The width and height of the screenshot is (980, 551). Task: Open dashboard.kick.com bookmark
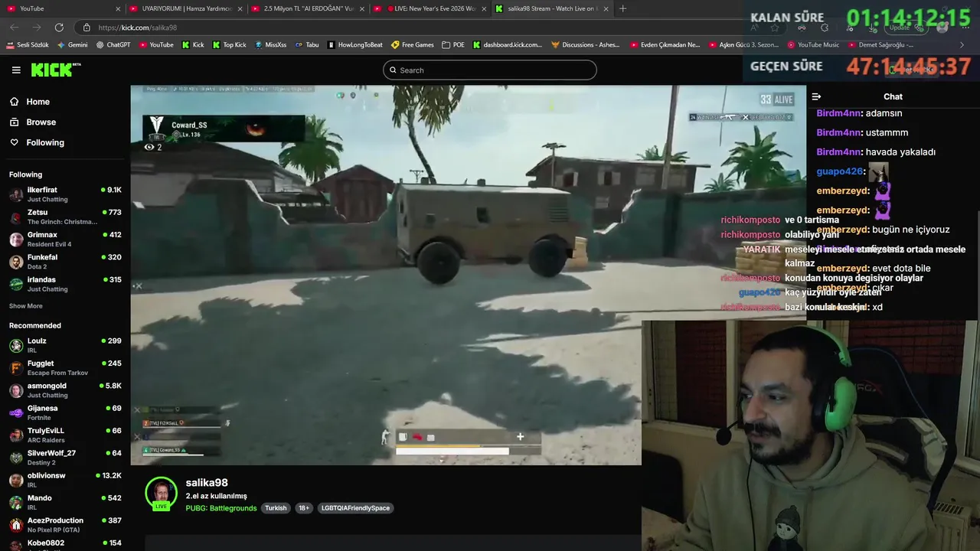pyautogui.click(x=508, y=45)
